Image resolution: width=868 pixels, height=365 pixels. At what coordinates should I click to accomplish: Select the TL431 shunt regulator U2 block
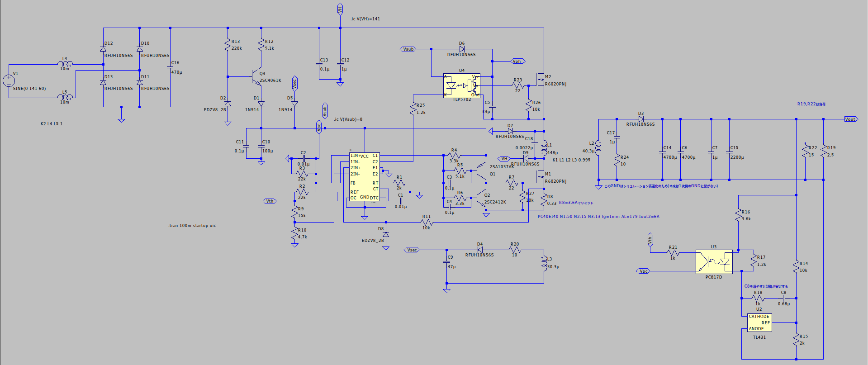point(759,322)
